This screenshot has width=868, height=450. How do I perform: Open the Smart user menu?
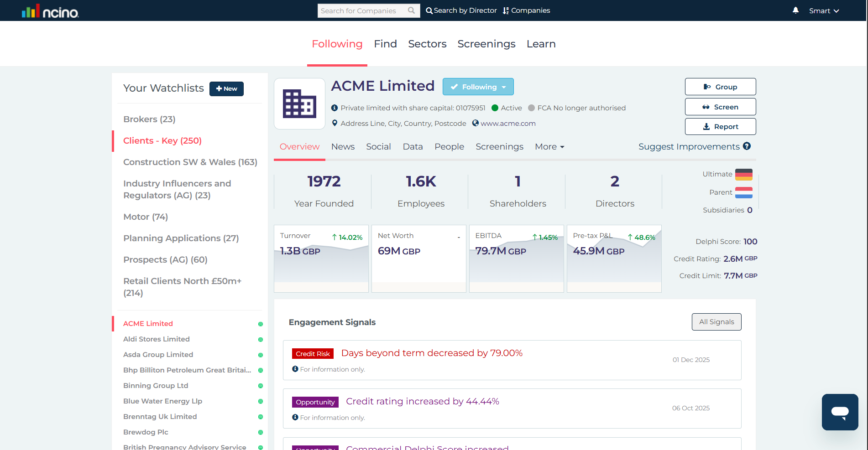tap(824, 10)
